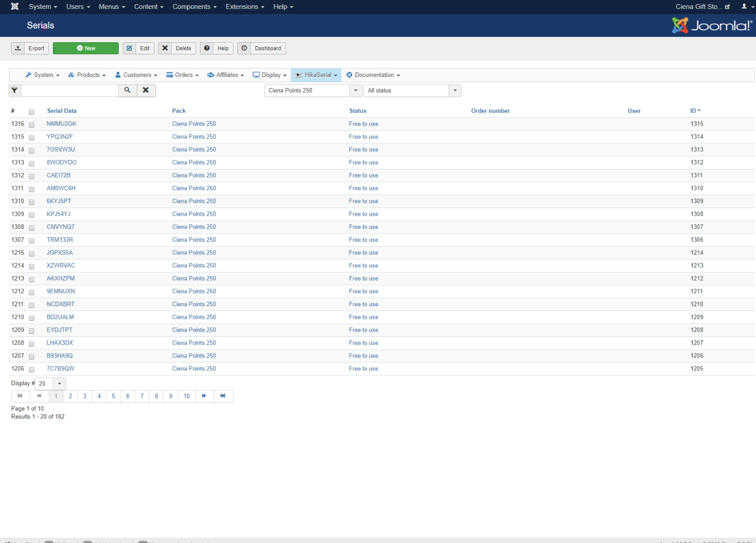Open the Display # count dropdown
This screenshot has width=756, height=543.
coord(50,384)
